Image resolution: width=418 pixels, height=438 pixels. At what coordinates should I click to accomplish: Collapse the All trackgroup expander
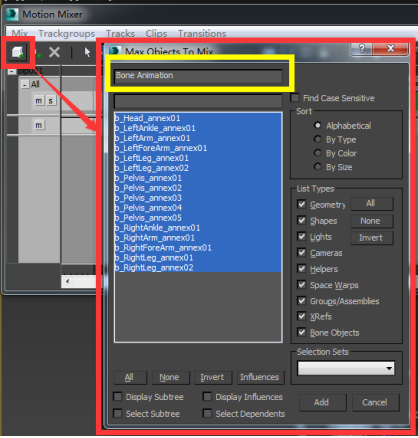click(25, 85)
